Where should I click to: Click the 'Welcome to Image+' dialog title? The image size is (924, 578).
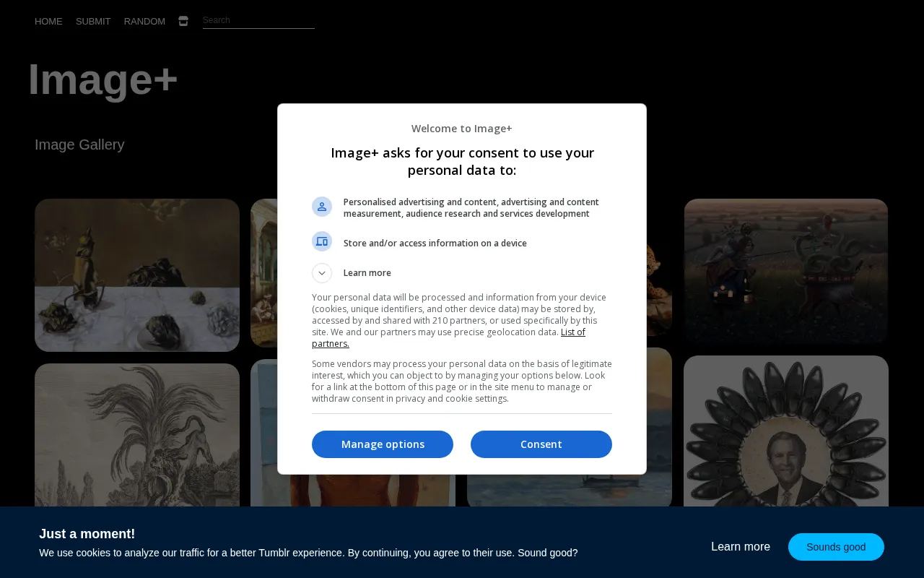coord(462,129)
